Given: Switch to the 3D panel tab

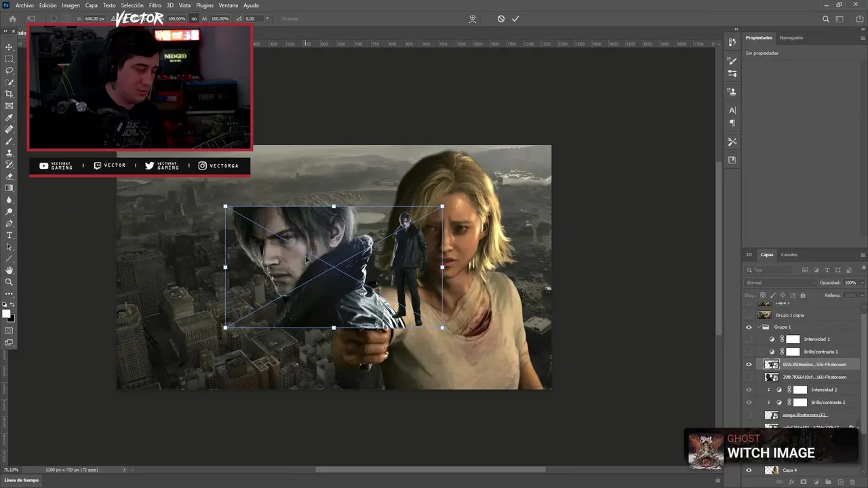Looking at the screenshot, I should 749,255.
